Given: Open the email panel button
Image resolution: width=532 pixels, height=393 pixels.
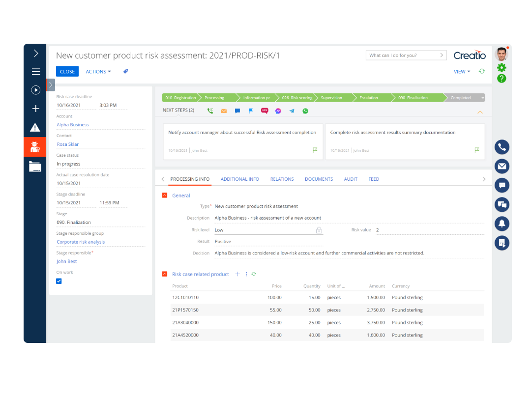Looking at the screenshot, I should coord(502,166).
